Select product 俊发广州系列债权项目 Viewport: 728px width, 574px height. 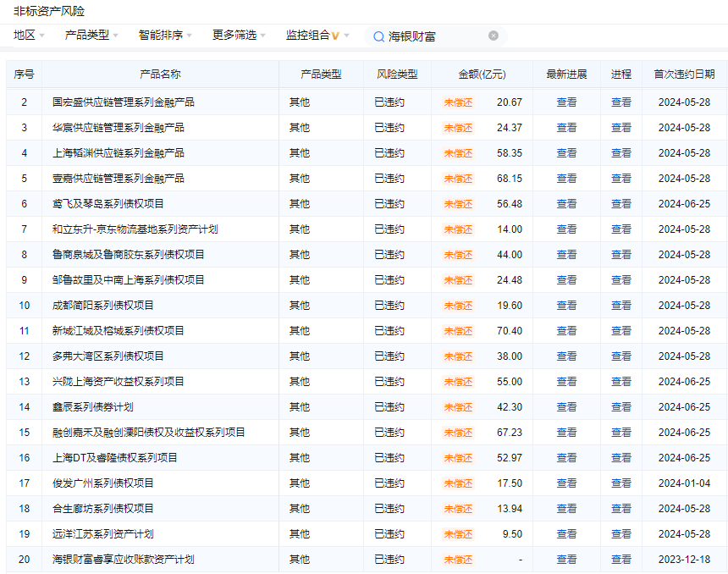pyautogui.click(x=102, y=483)
